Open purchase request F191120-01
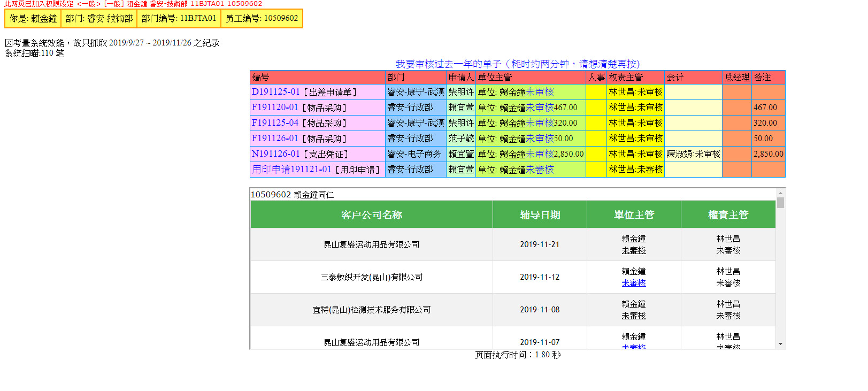Screen dimensions: 868x391 click(275, 108)
